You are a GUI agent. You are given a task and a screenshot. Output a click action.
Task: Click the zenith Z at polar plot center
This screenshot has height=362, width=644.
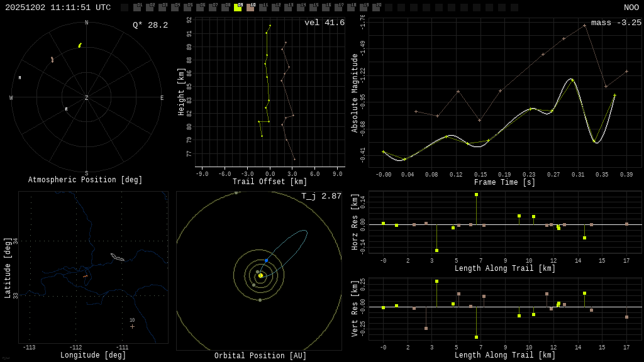pyautogui.click(x=87, y=98)
